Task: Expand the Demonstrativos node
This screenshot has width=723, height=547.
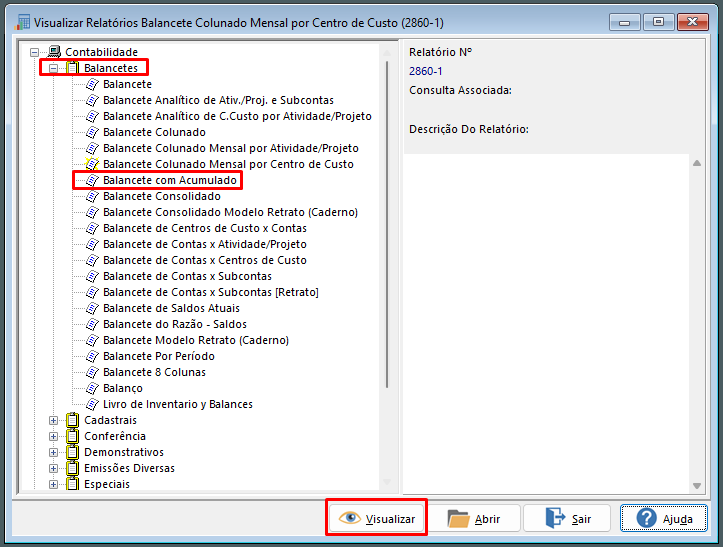Action: pyautogui.click(x=53, y=452)
